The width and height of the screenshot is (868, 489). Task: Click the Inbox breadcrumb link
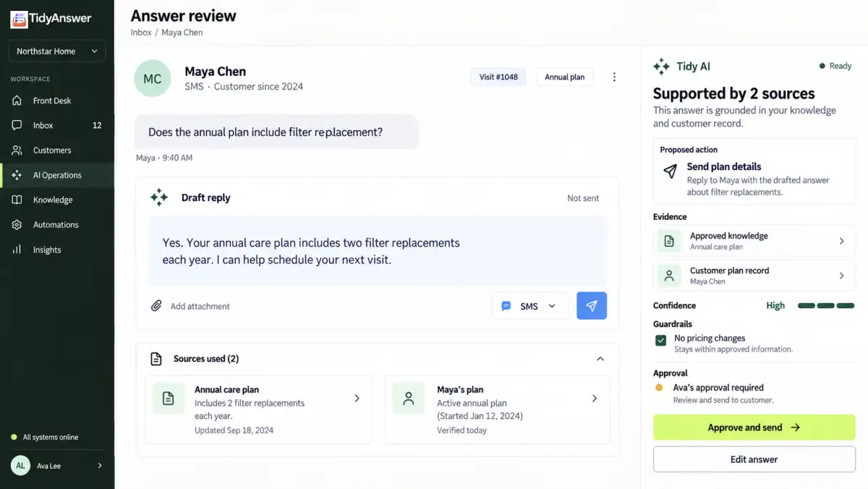141,33
